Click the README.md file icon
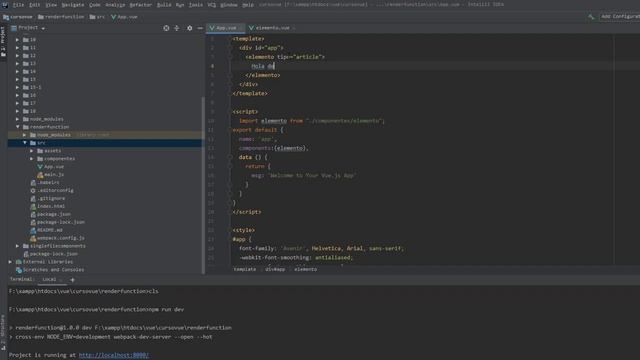Image resolution: width=640 pixels, height=360 pixels. [33, 230]
